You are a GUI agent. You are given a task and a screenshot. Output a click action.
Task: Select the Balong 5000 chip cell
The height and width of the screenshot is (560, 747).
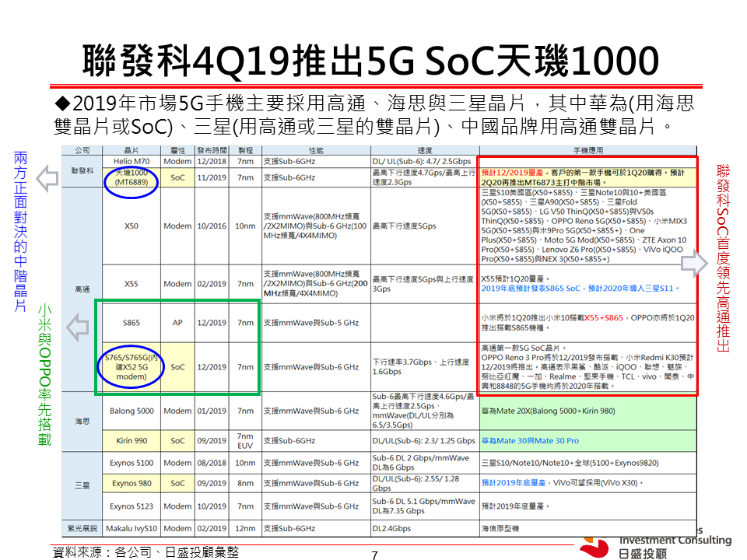click(132, 411)
